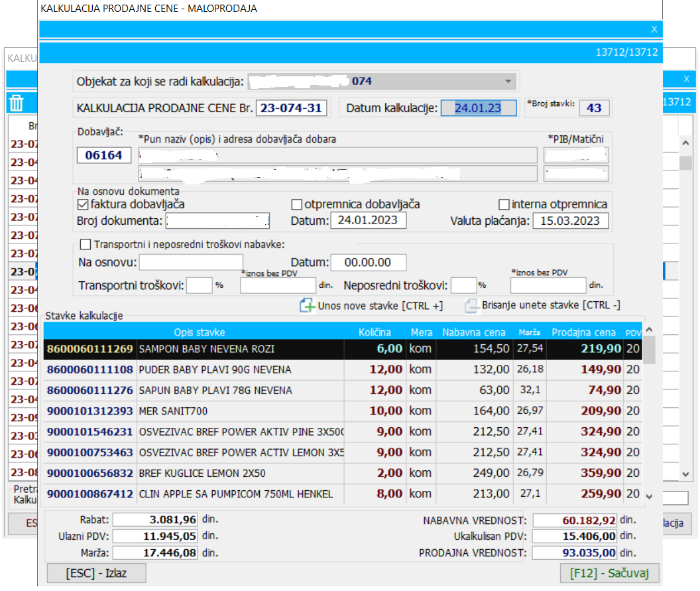
Task: Select the SAPUN BABY PLAVI 78G NEVENA row
Action: [x=343, y=391]
